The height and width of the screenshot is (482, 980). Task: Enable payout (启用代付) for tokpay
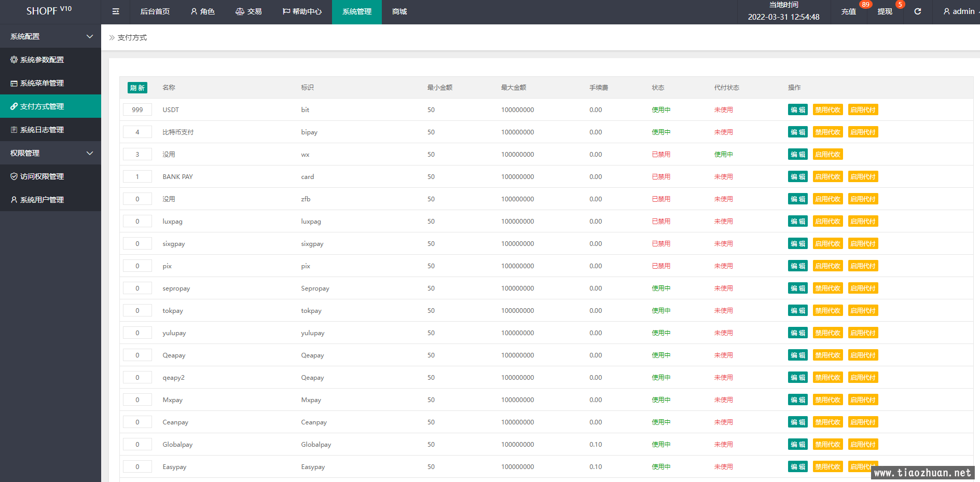coord(863,311)
